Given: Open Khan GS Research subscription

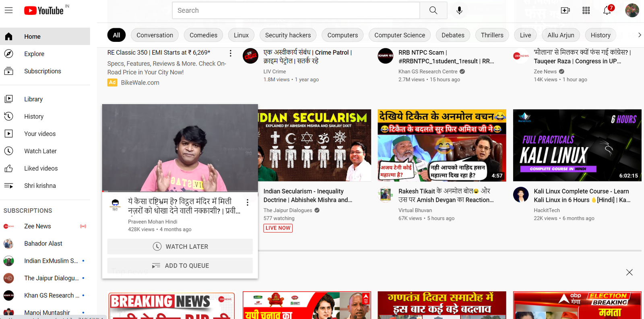Looking at the screenshot, I should point(45,295).
